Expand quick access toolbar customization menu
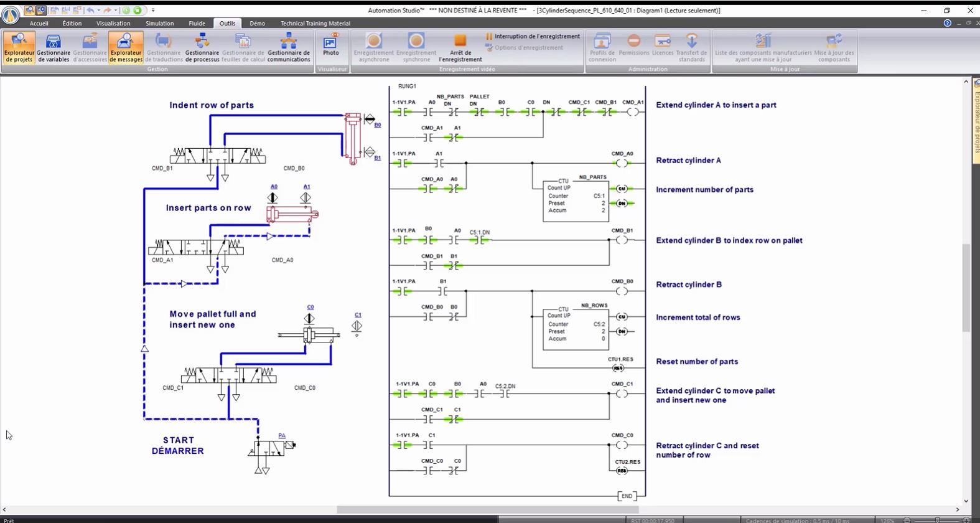The width and height of the screenshot is (980, 523). coord(153,10)
